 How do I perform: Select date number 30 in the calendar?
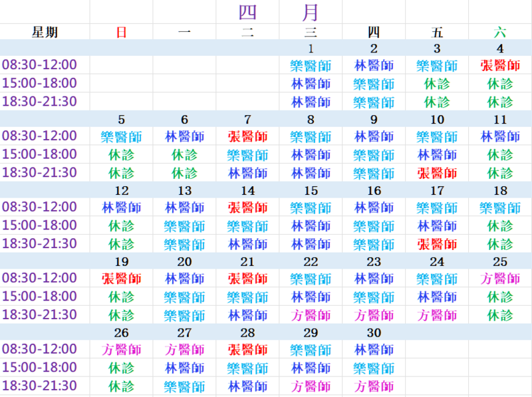coord(374,332)
